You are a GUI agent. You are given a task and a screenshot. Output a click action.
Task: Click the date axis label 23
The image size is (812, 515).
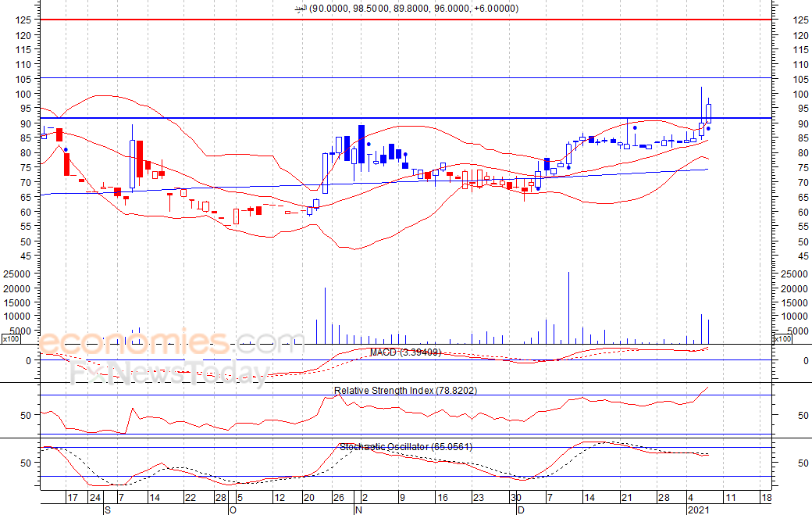[x=479, y=497]
